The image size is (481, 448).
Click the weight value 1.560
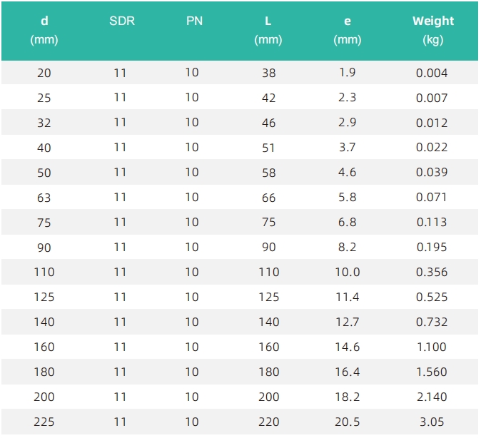tap(432, 372)
